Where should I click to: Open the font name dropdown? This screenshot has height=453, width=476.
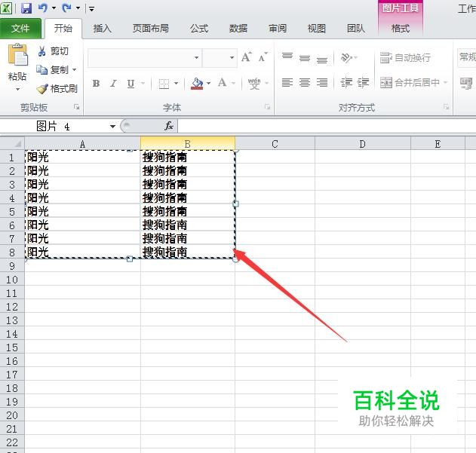click(196, 57)
